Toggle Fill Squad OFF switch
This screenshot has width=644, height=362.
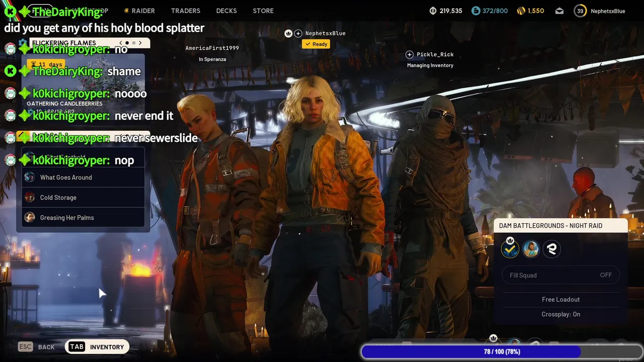click(560, 275)
